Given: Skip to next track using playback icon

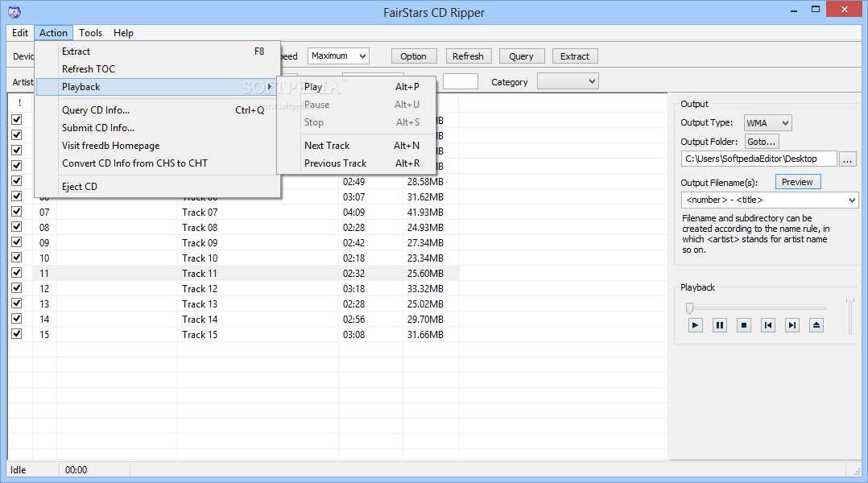Looking at the screenshot, I should pos(792,325).
